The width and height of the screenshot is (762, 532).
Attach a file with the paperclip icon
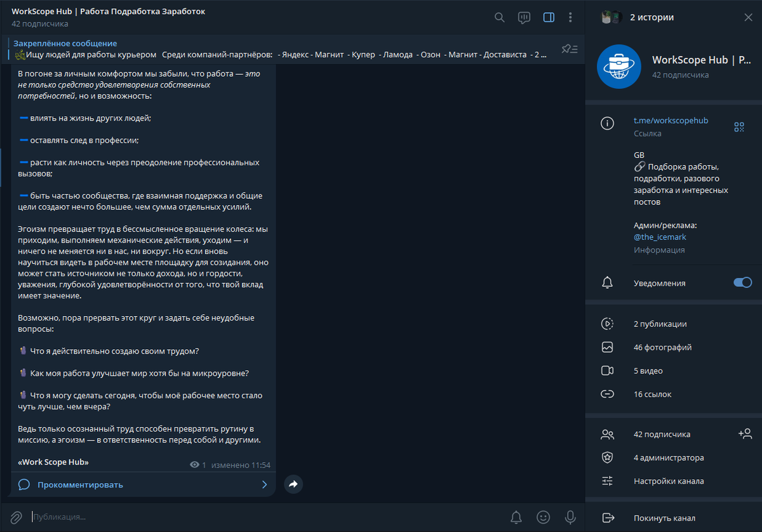pos(16,517)
